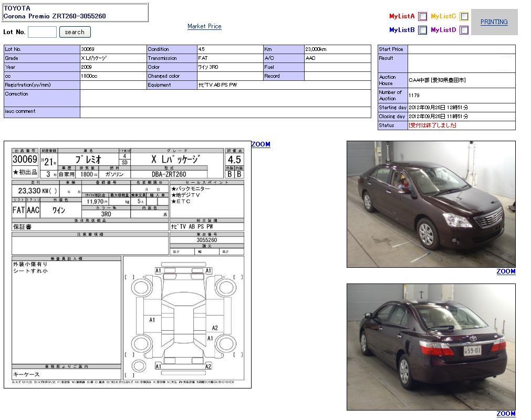The width and height of the screenshot is (531, 420).
Task: Check the MyListD checkbox
Action: pos(464,30)
